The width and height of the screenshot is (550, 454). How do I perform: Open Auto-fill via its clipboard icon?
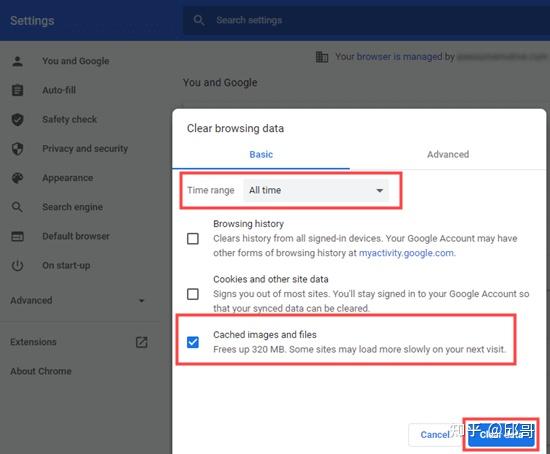(x=18, y=90)
